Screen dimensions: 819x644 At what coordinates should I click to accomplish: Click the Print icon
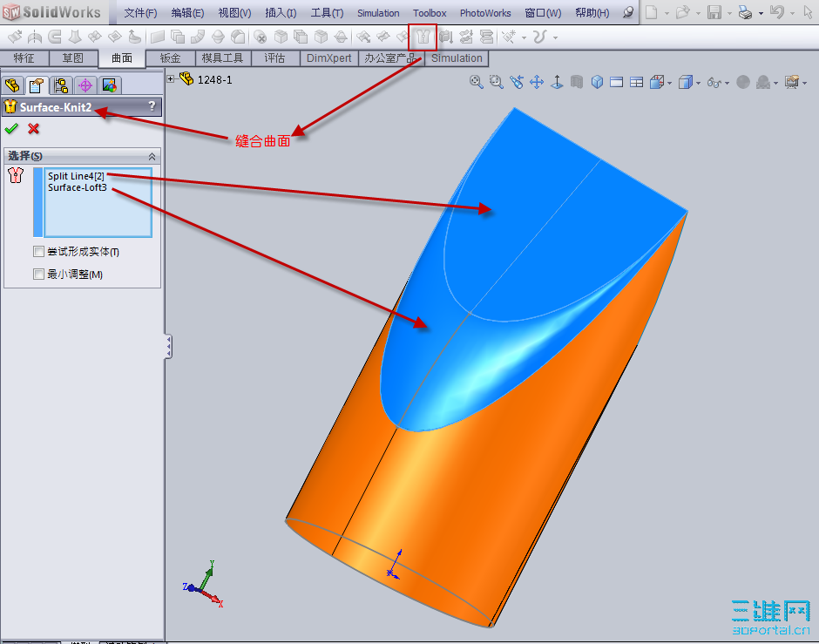pos(745,12)
